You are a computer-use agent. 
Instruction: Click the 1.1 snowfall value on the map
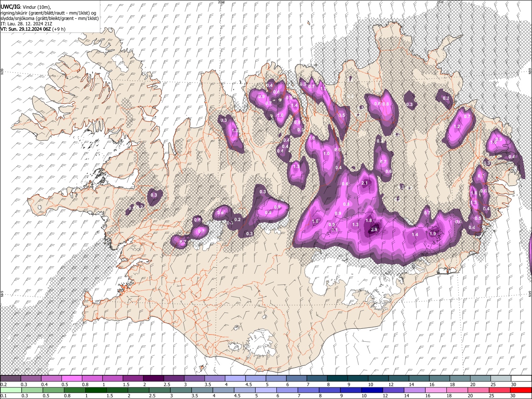(335, 230)
